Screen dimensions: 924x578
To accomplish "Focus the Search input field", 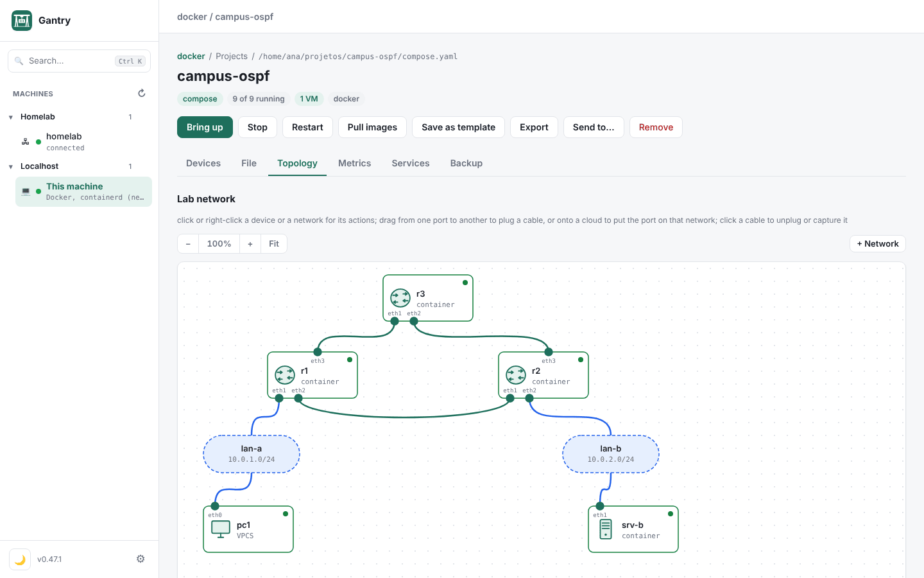I will [x=80, y=61].
